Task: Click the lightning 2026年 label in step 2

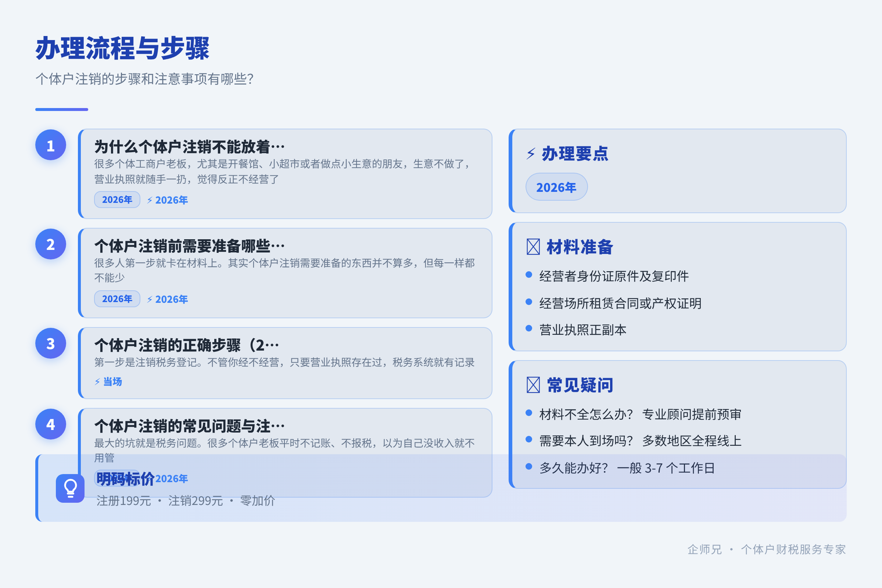Action: coord(167,299)
